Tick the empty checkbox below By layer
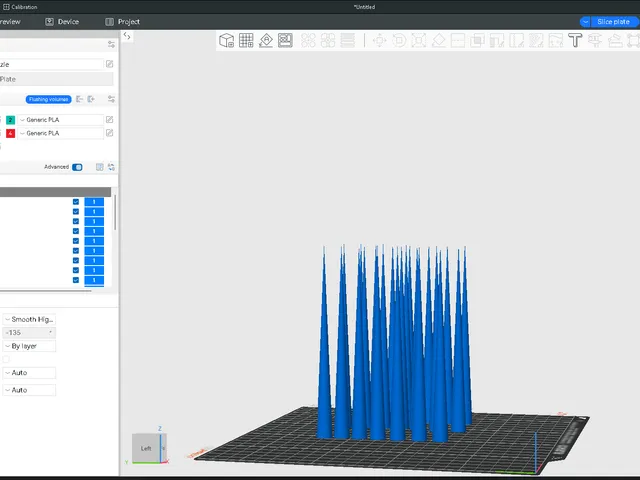This screenshot has height=480, width=640. (6, 359)
